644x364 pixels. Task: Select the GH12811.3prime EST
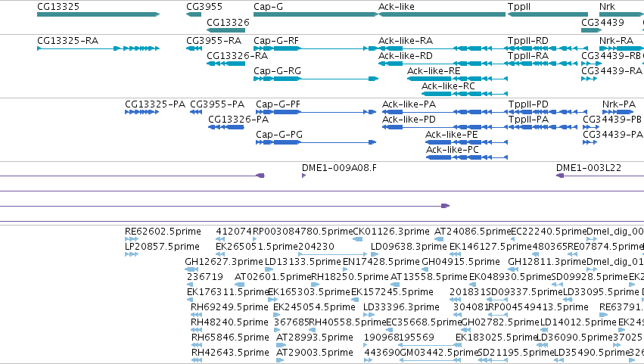click(x=513, y=269)
